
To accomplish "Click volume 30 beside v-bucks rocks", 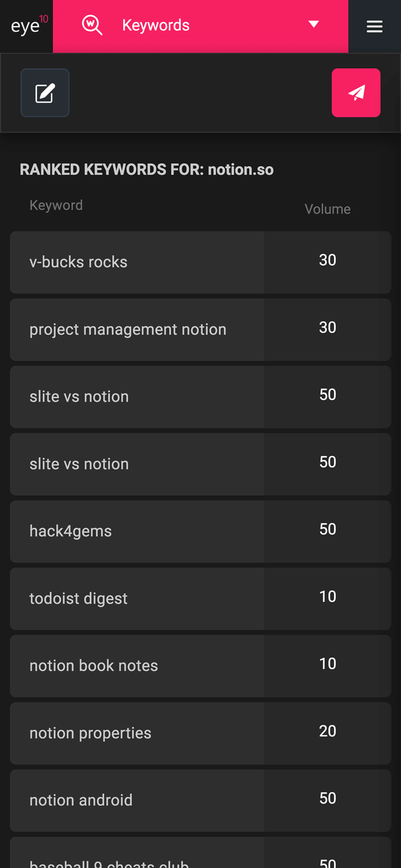I will click(x=327, y=260).
